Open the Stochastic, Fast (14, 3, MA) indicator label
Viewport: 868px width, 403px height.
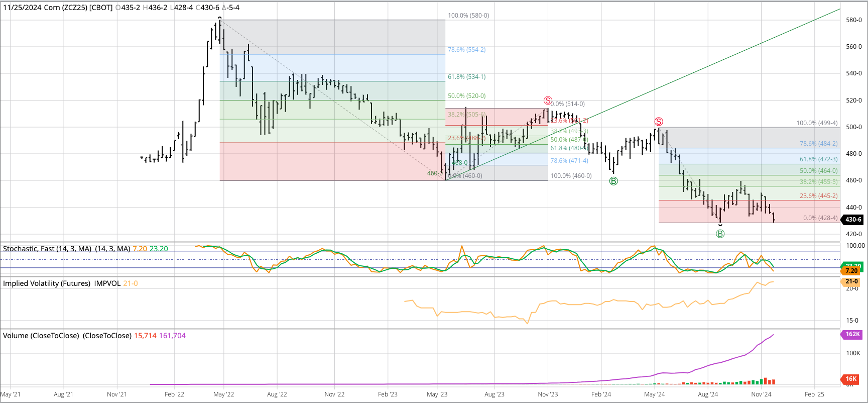pyautogui.click(x=66, y=249)
